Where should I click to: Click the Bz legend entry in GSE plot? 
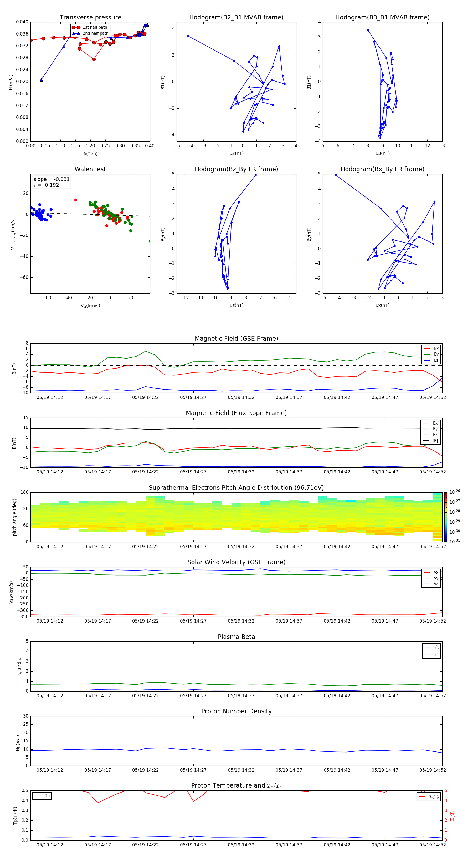point(431,360)
